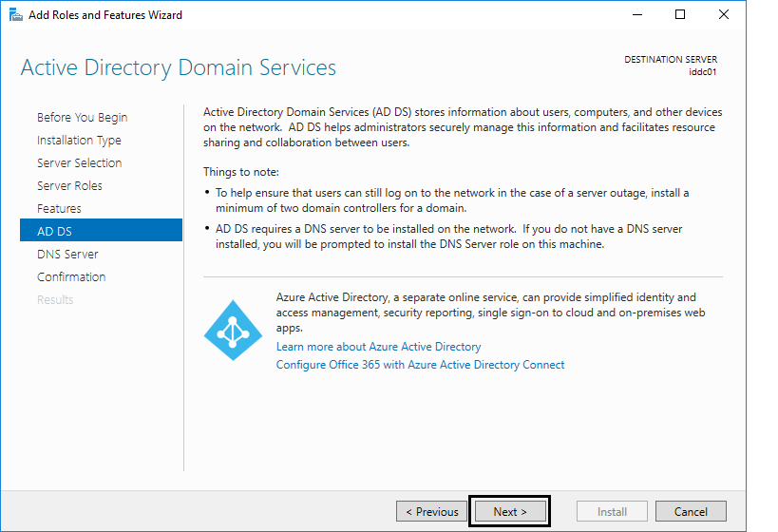Click the greyed-out Results step
This screenshot has width=778, height=532.
[55, 300]
